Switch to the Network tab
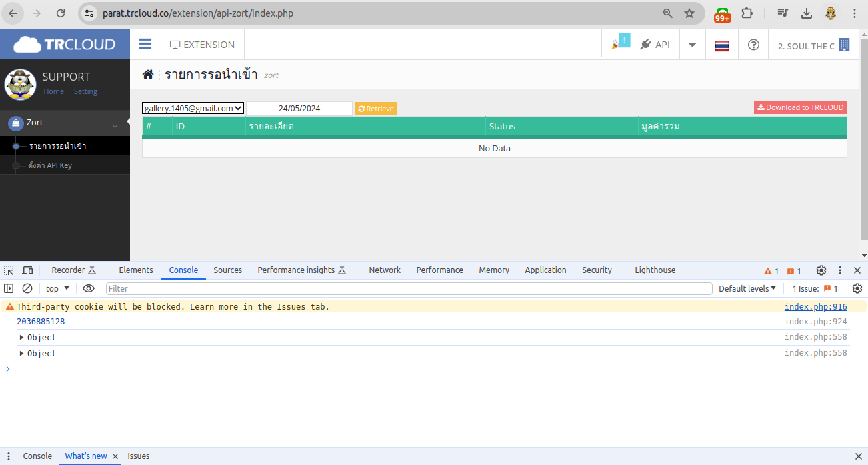Screen dimensions: 868x465 [x=385, y=270]
